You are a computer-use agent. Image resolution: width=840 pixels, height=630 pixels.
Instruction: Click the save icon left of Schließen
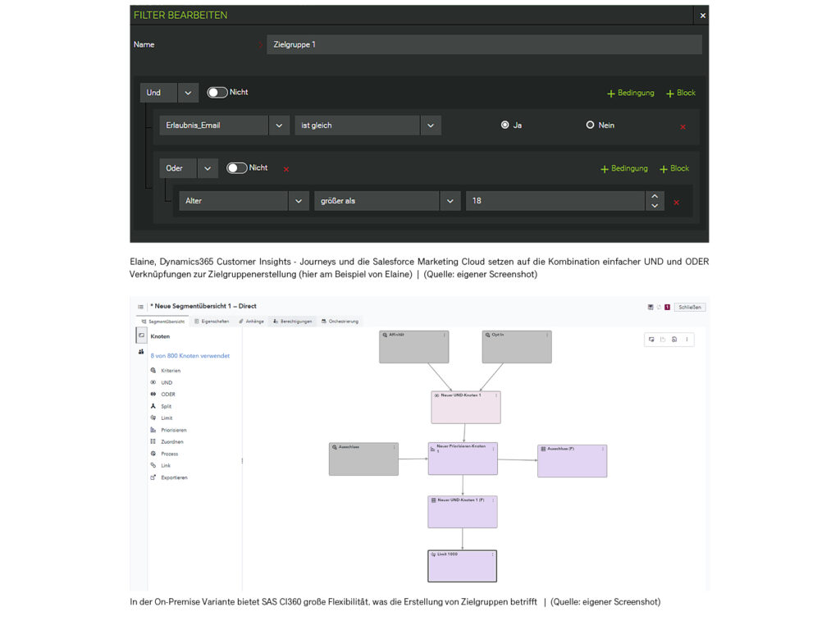(651, 307)
